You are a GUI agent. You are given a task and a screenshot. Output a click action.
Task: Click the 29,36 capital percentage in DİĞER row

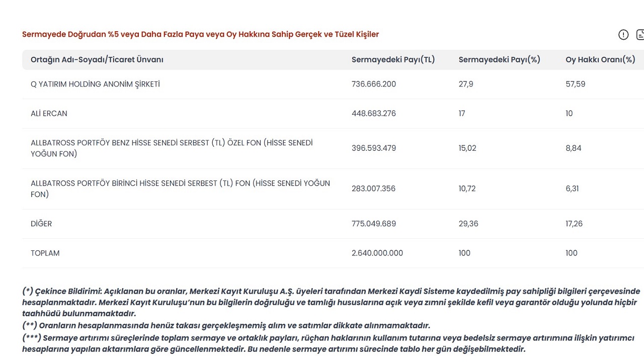(x=468, y=224)
